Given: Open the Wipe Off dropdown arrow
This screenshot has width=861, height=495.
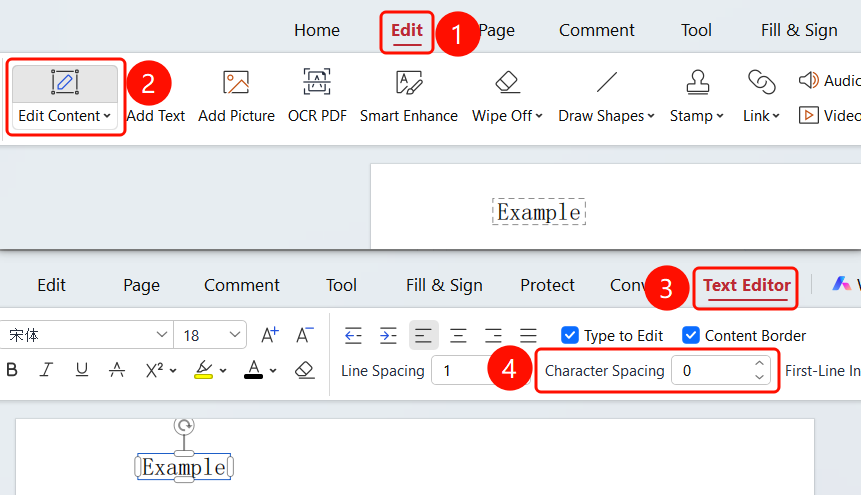Looking at the screenshot, I should tap(539, 116).
